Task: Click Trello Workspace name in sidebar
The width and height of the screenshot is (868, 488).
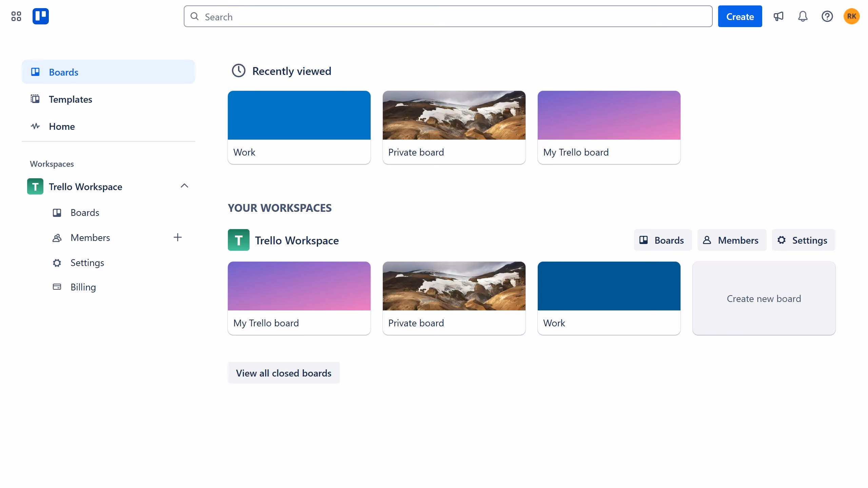Action: (x=85, y=186)
